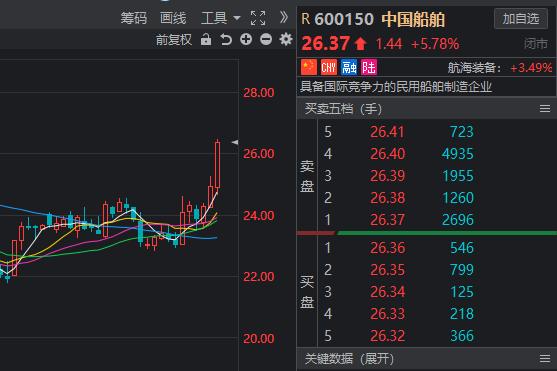Click sell volume 4935
Image resolution: width=557 pixels, height=371 pixels.
[458, 154]
